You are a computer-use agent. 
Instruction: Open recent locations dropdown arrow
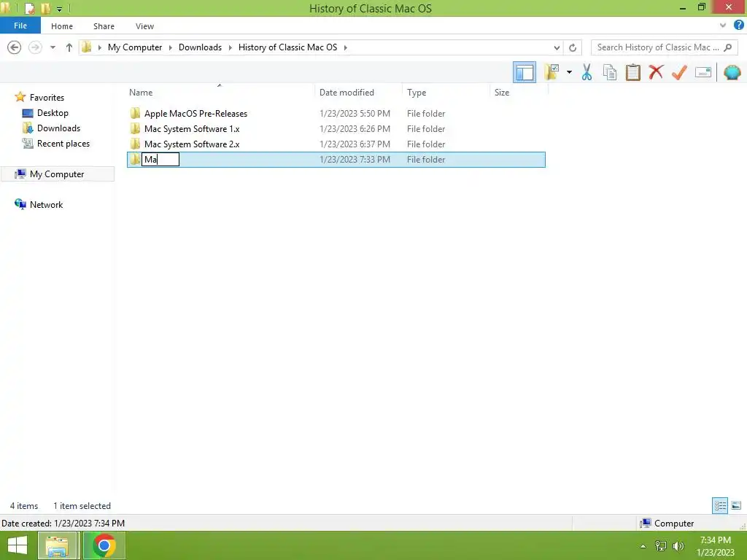coord(53,47)
